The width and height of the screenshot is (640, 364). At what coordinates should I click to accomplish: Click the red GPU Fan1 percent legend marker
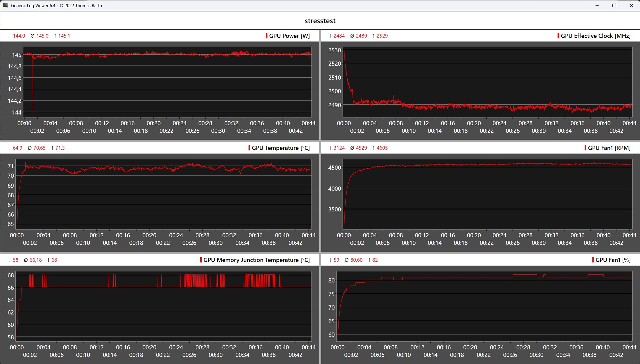593,260
